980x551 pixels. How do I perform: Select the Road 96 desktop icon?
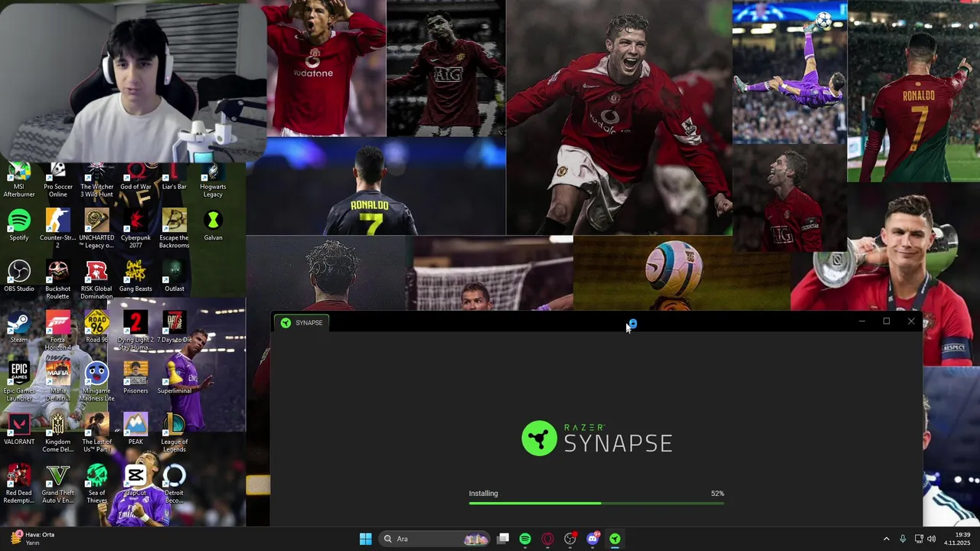(96, 328)
